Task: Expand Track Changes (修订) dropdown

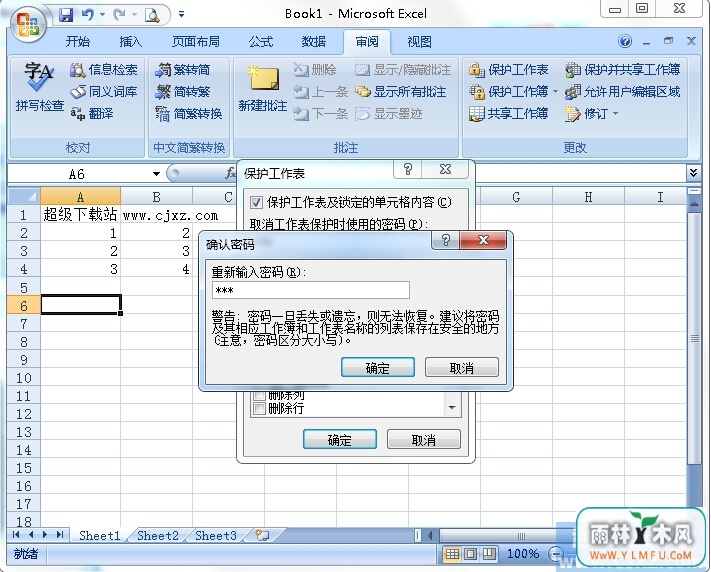Action: pos(615,113)
